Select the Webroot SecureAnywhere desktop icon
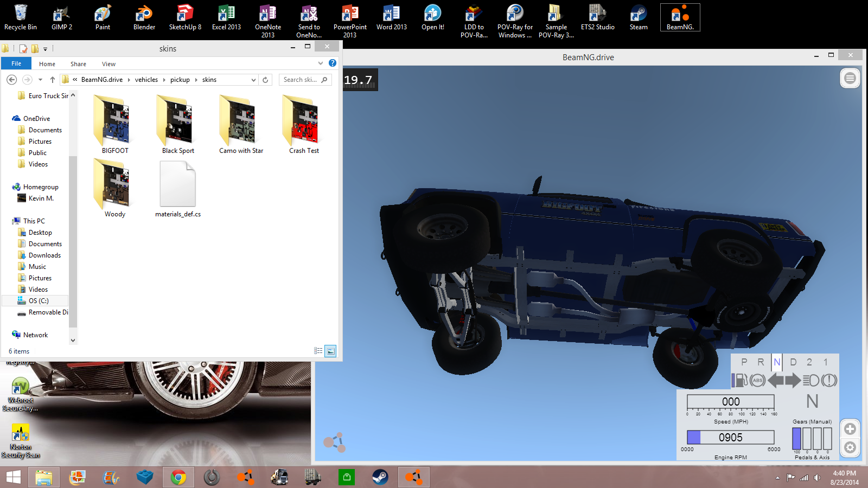868x488 pixels. 20,394
